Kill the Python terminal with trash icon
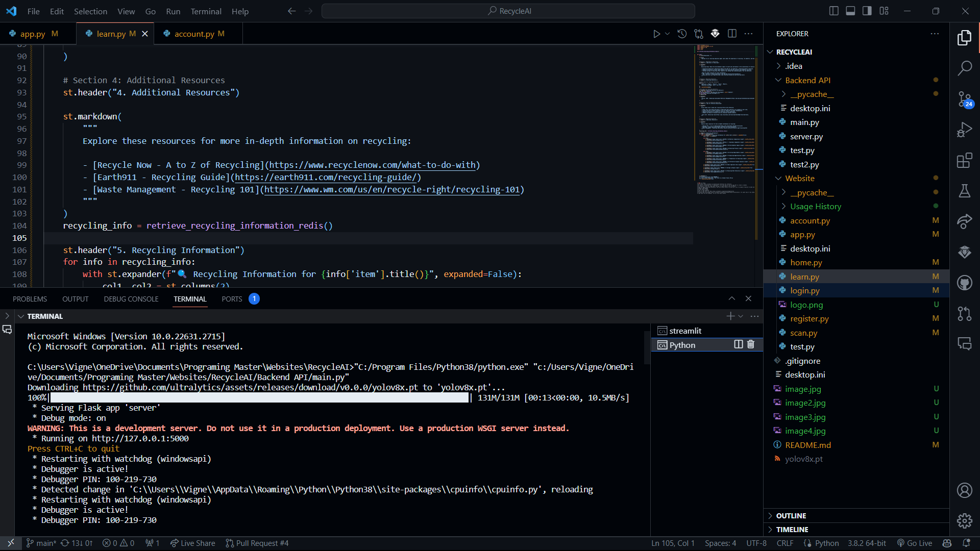 (751, 344)
